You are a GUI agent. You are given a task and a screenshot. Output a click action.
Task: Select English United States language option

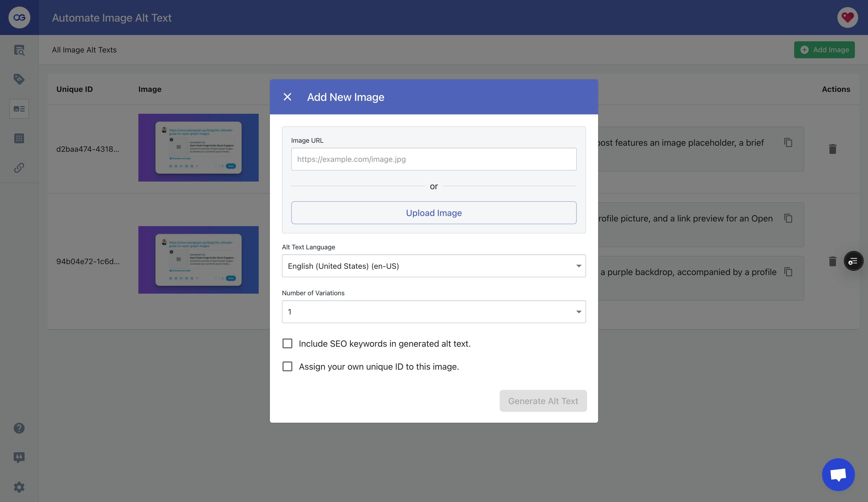(x=434, y=265)
